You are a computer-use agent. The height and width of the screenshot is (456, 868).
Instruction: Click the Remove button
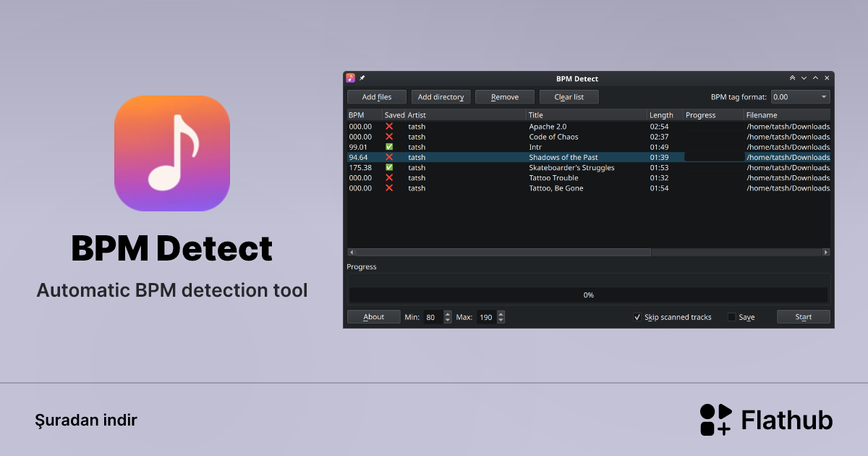[505, 97]
